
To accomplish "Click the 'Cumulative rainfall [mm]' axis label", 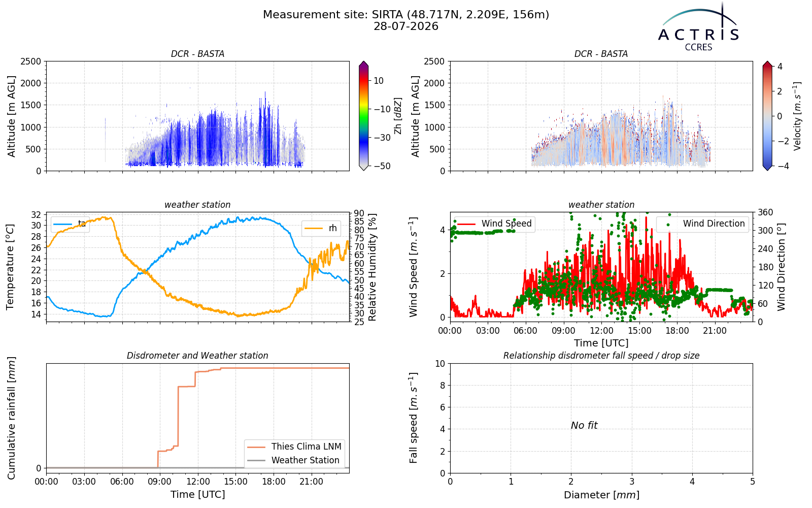I will click(x=11, y=418).
